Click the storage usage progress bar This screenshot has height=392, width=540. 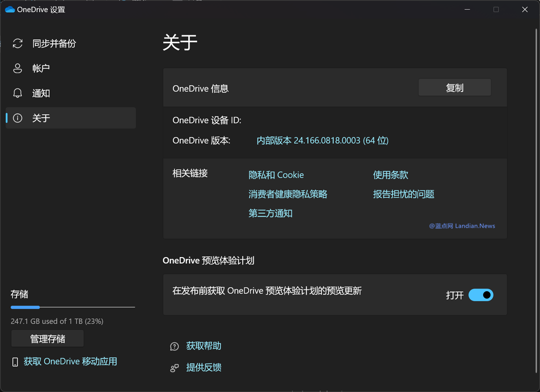click(73, 307)
